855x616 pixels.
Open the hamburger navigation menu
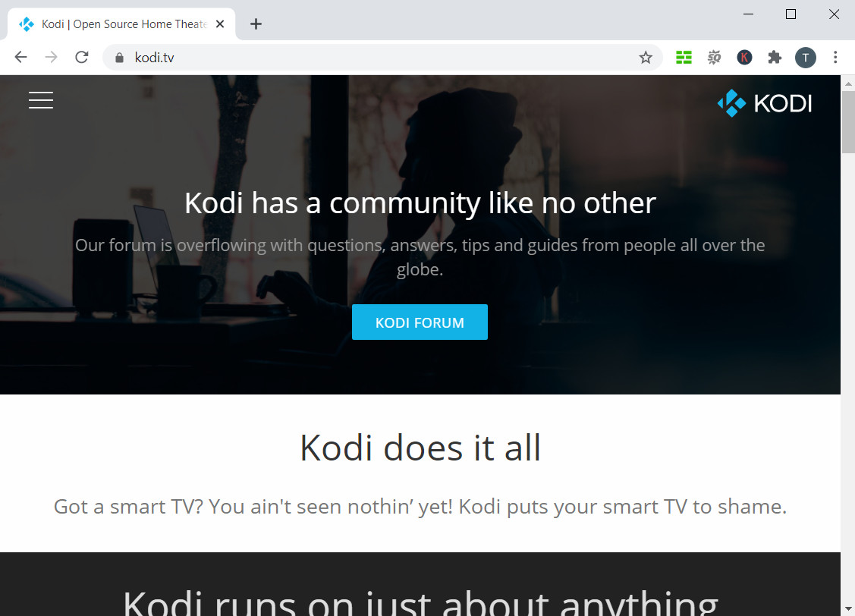click(x=41, y=100)
